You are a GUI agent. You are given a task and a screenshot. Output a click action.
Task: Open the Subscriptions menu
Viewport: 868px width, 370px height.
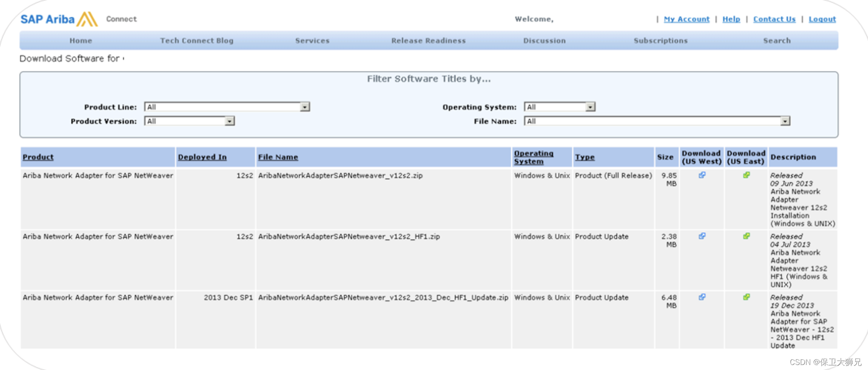(x=661, y=41)
